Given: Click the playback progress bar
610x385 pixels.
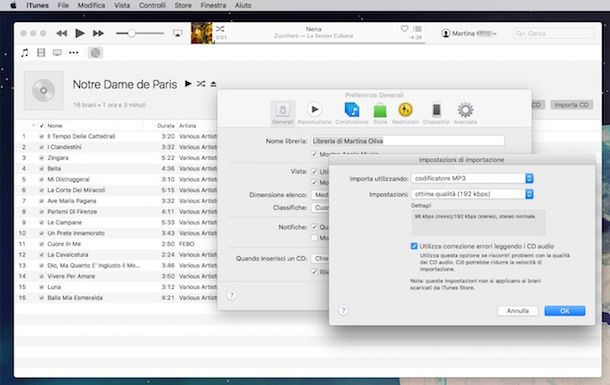Looking at the screenshot, I should 320,43.
